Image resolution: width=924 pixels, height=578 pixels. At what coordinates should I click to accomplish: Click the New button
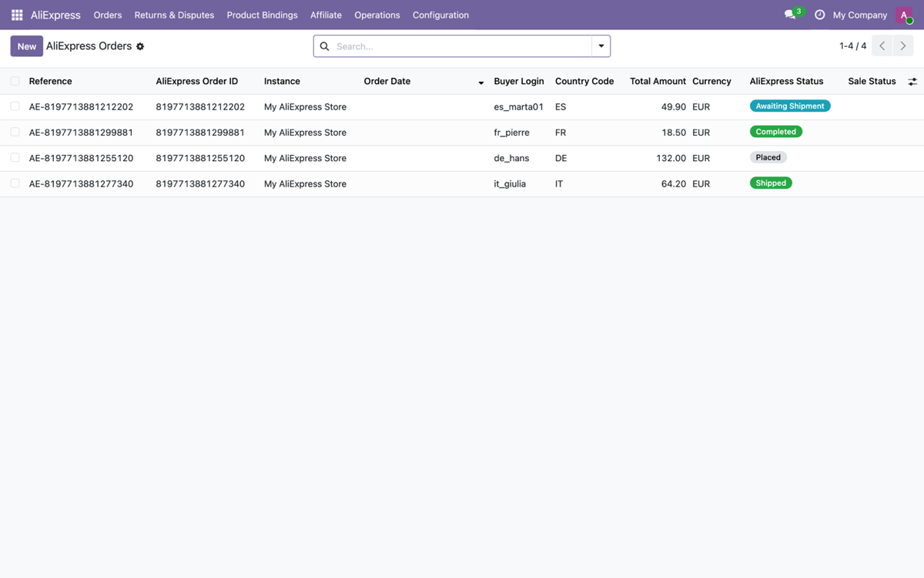coord(27,46)
